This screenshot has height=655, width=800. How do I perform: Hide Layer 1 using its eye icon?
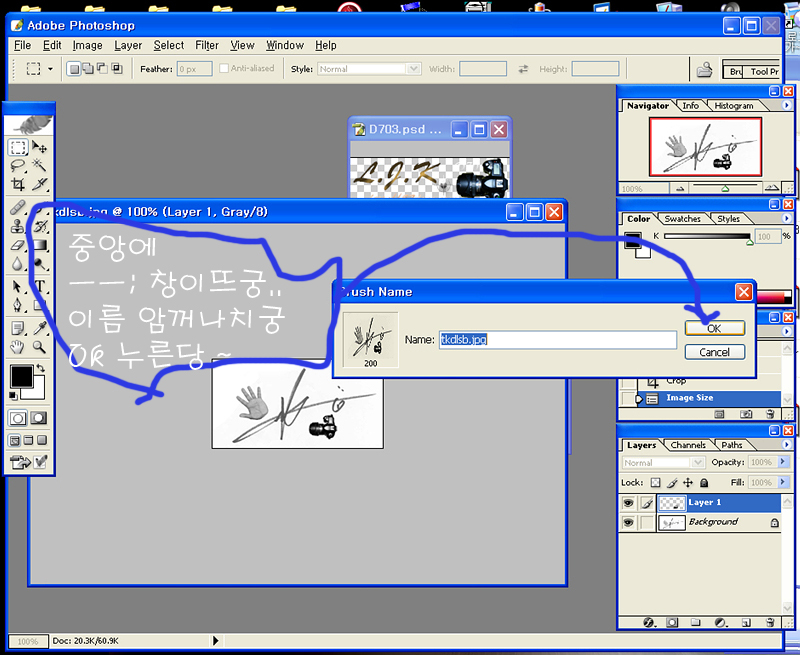coord(629,503)
